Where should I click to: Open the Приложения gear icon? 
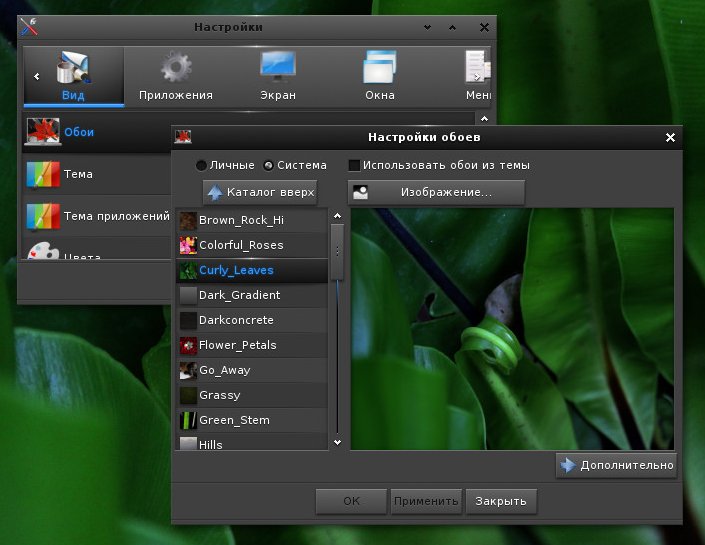[x=176, y=67]
